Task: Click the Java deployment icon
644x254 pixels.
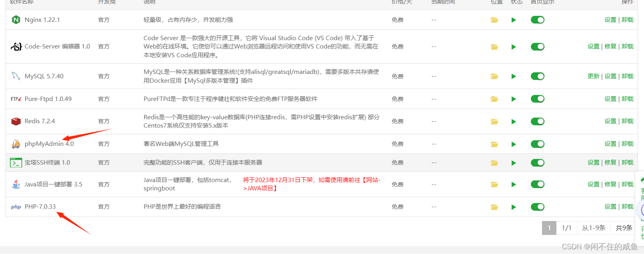Action: click(x=16, y=184)
